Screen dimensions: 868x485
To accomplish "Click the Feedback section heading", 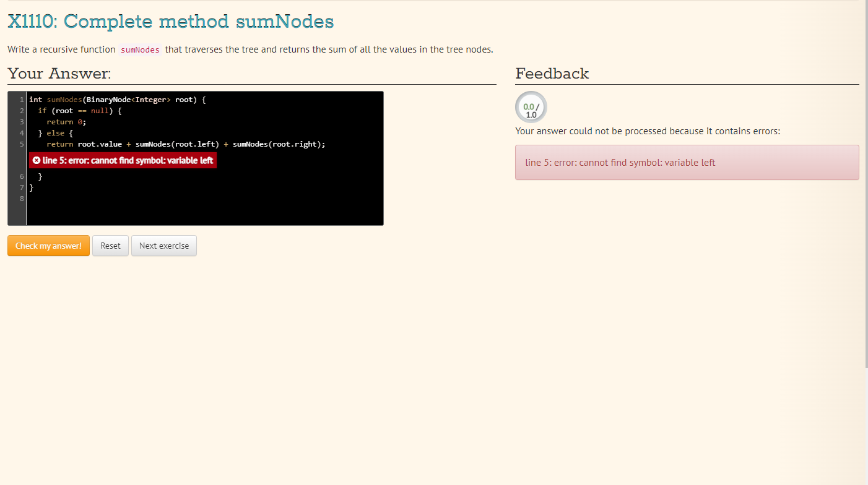I will click(x=552, y=73).
